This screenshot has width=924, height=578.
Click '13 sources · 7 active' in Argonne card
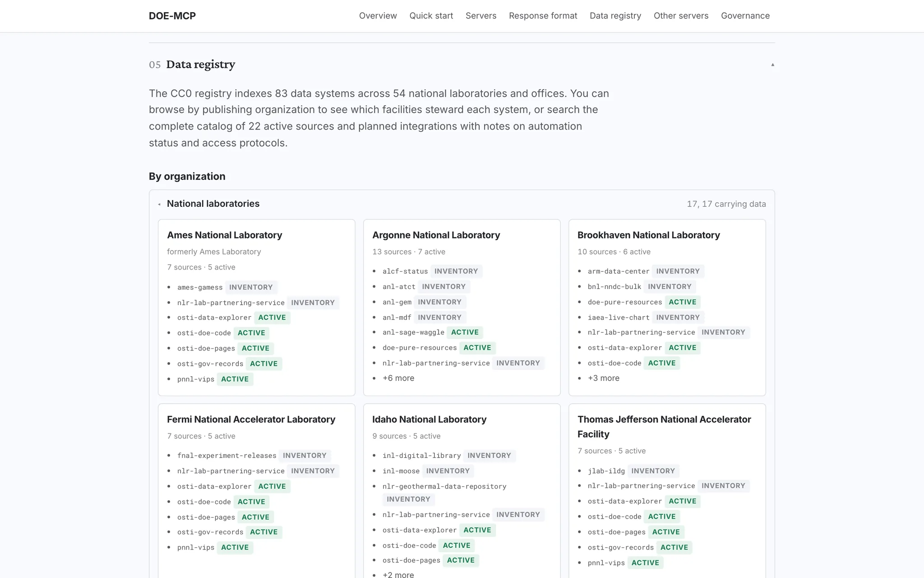click(409, 252)
